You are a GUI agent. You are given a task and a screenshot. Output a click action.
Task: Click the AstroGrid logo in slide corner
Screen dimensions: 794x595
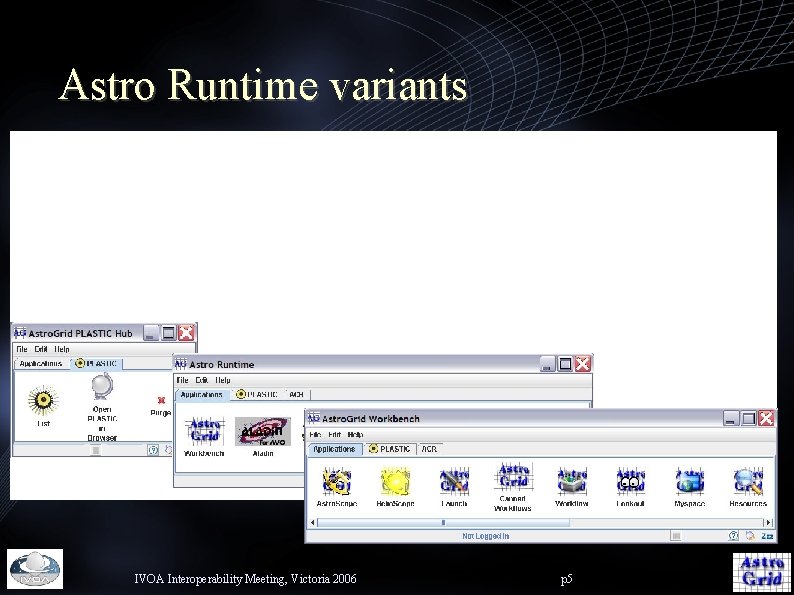click(x=761, y=571)
